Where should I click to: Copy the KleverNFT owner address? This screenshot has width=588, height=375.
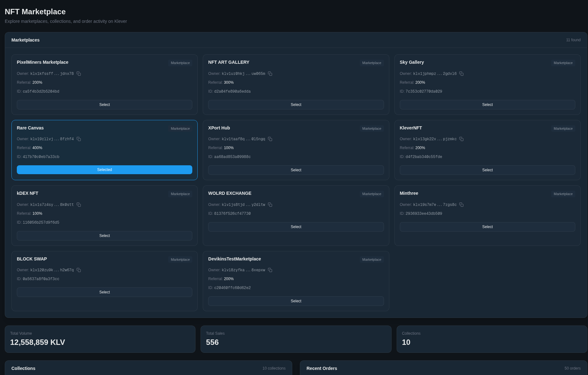(x=461, y=139)
